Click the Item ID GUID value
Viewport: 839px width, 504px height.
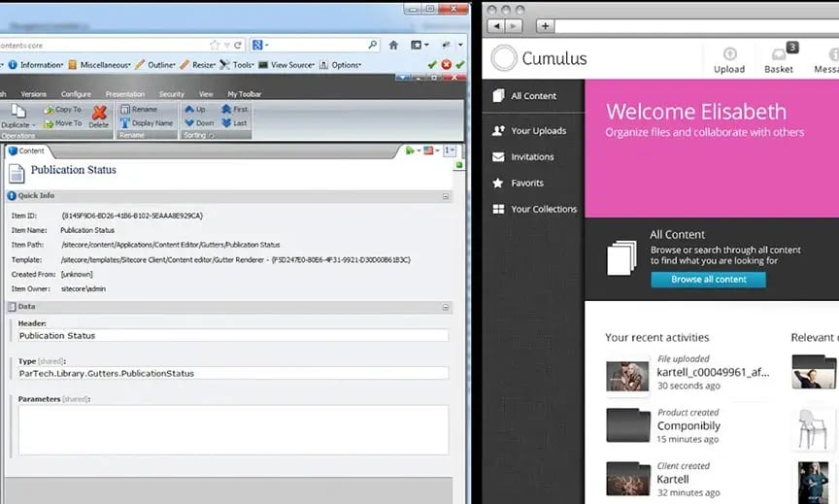point(132,216)
